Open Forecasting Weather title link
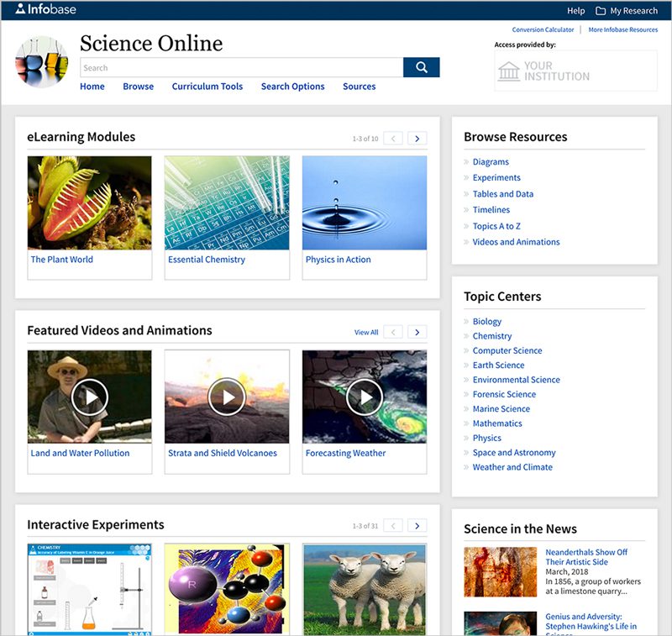The height and width of the screenshot is (636, 672). (x=345, y=453)
